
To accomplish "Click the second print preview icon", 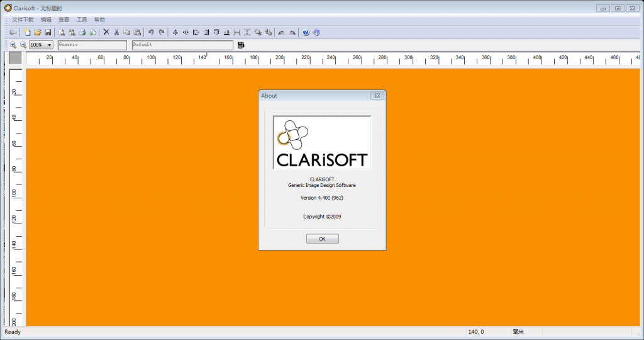I will [x=72, y=33].
